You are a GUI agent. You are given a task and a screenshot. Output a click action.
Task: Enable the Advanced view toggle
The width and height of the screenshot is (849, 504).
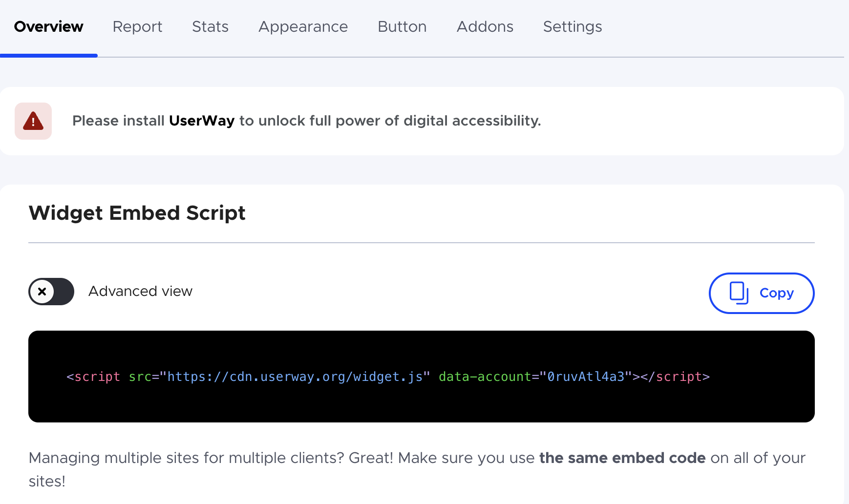51,292
